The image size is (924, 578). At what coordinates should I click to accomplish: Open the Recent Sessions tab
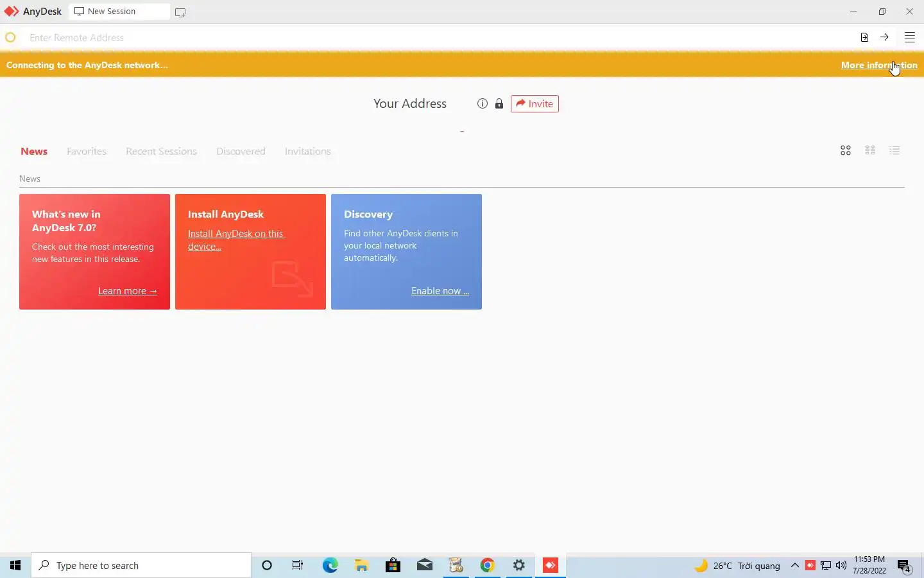161,152
